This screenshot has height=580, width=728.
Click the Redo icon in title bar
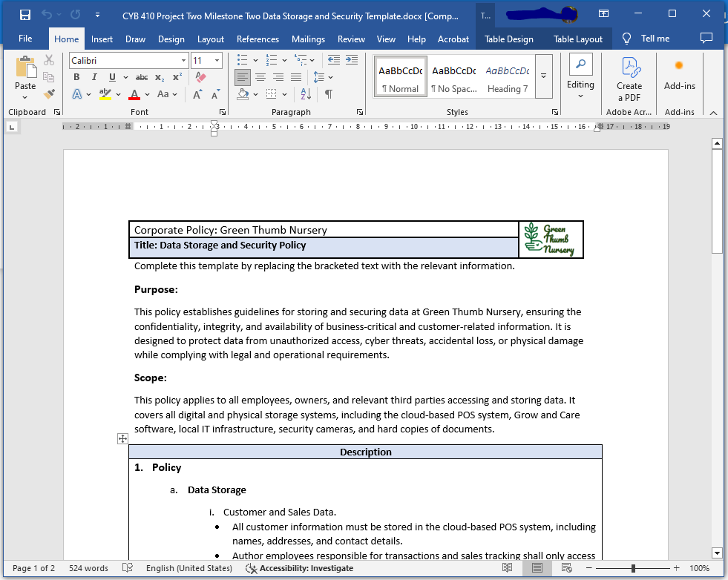coord(75,15)
